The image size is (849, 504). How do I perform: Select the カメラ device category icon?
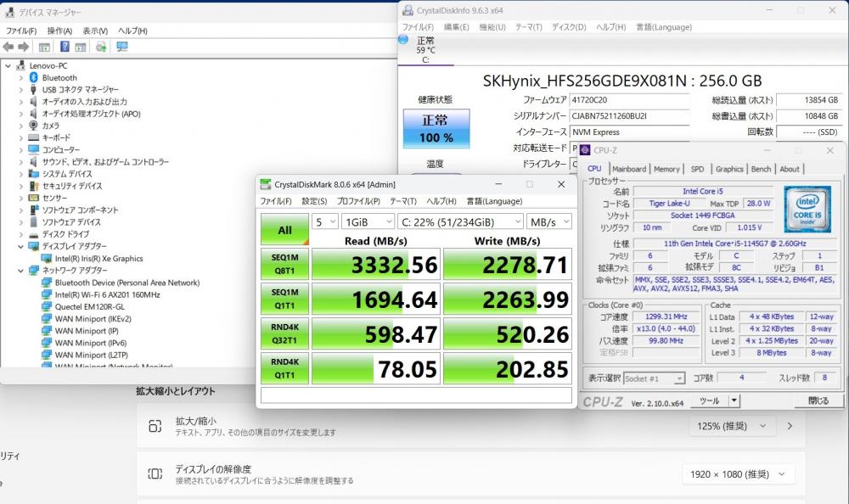point(34,125)
